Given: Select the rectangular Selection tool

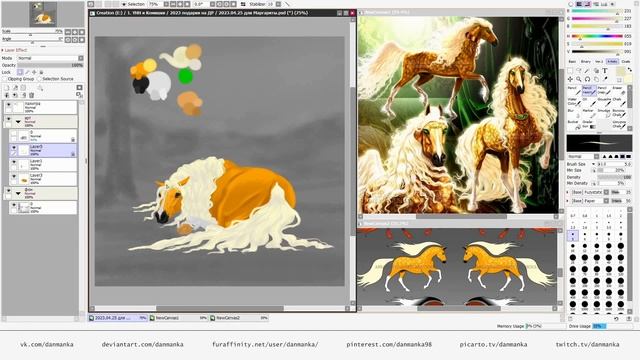Looking at the screenshot, I should click(x=570, y=71).
